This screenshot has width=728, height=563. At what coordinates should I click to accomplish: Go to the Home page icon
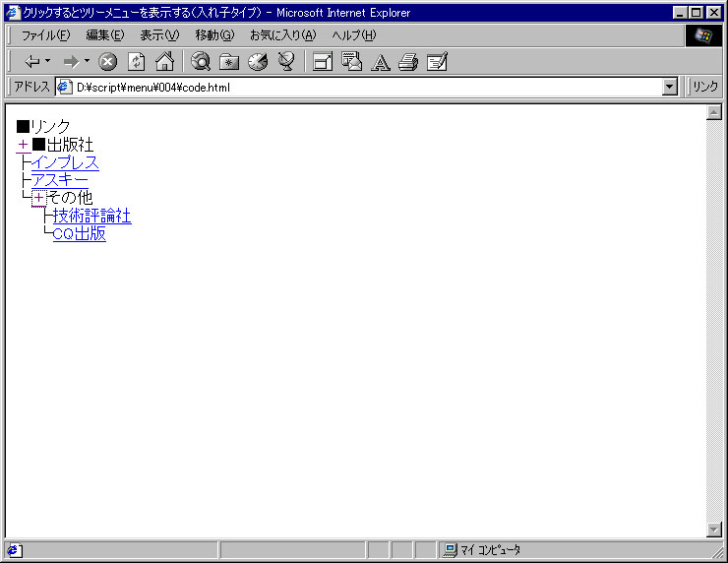pos(165,61)
